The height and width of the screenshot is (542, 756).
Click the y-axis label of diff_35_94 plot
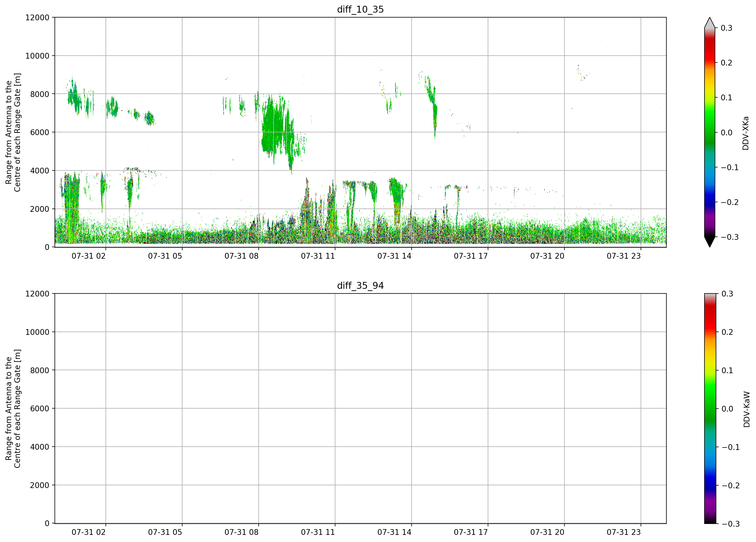(13, 409)
